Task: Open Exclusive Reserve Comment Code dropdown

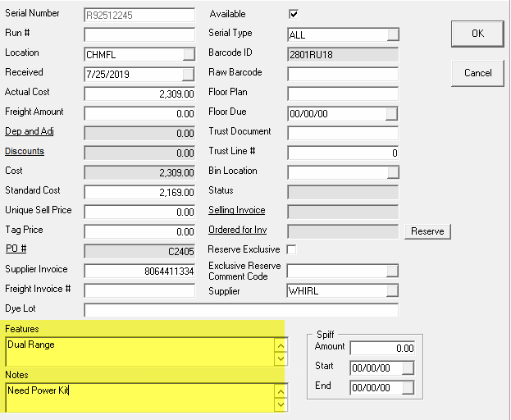Action: [392, 271]
